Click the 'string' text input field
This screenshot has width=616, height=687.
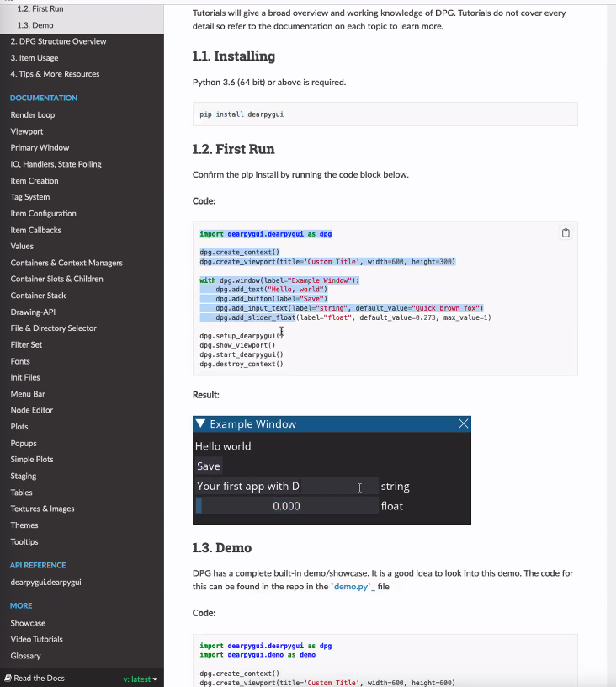tap(287, 486)
